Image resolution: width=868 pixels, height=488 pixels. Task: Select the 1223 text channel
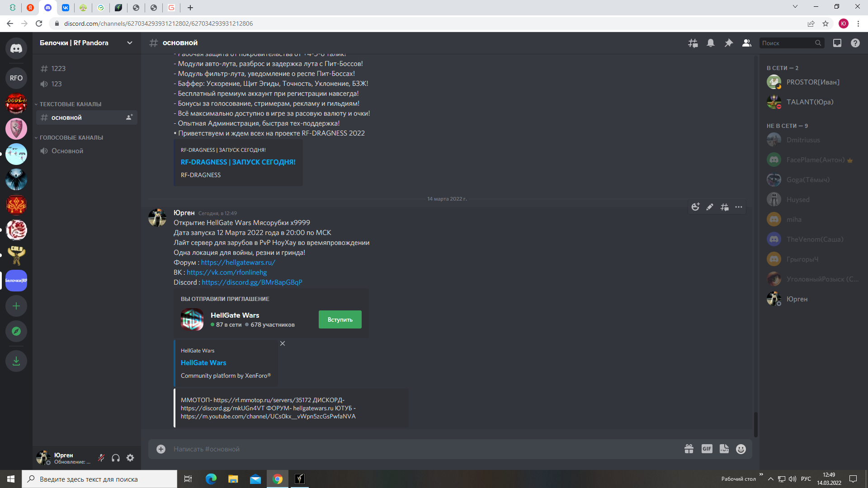point(86,69)
